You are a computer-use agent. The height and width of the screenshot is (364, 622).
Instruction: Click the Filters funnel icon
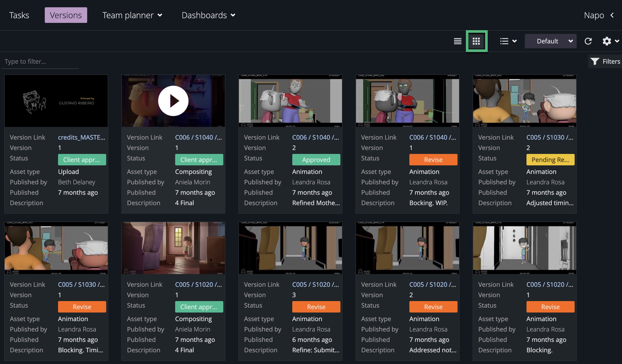(595, 61)
